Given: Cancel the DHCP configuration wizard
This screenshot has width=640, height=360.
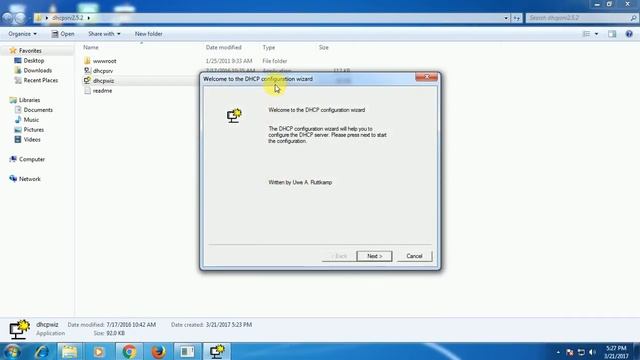Looking at the screenshot, I should click(x=414, y=256).
